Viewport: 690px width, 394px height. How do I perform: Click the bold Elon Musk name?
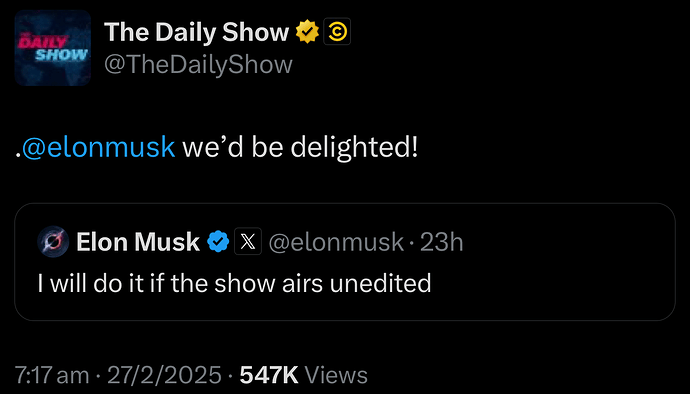tap(138, 242)
